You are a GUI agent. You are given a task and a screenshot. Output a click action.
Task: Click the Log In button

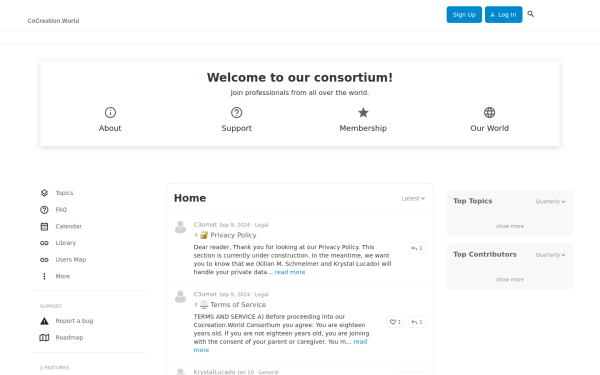click(504, 15)
